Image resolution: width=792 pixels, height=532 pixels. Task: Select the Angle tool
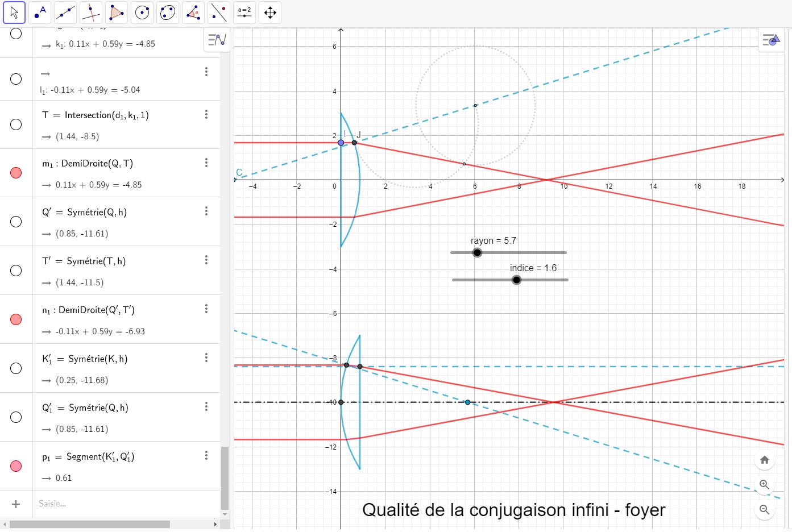pyautogui.click(x=193, y=13)
